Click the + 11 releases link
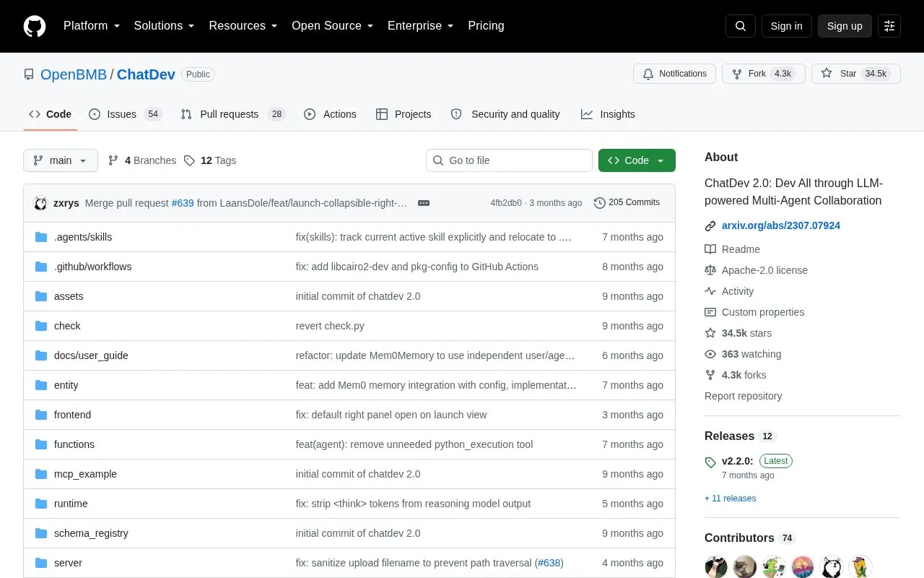The width and height of the screenshot is (924, 578). point(731,499)
